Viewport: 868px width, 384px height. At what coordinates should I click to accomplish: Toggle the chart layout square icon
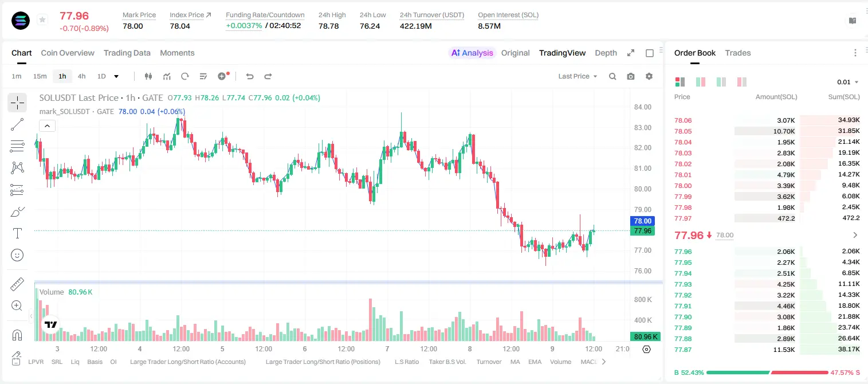click(x=650, y=53)
